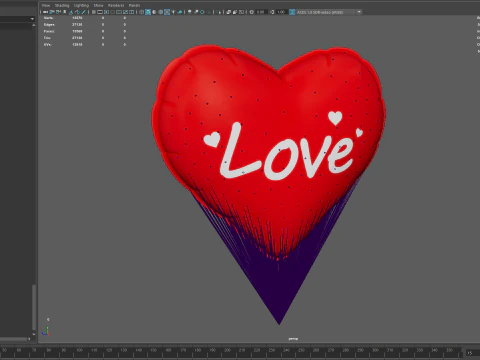Open the dropdown arrow atop left panel

[32, 19]
